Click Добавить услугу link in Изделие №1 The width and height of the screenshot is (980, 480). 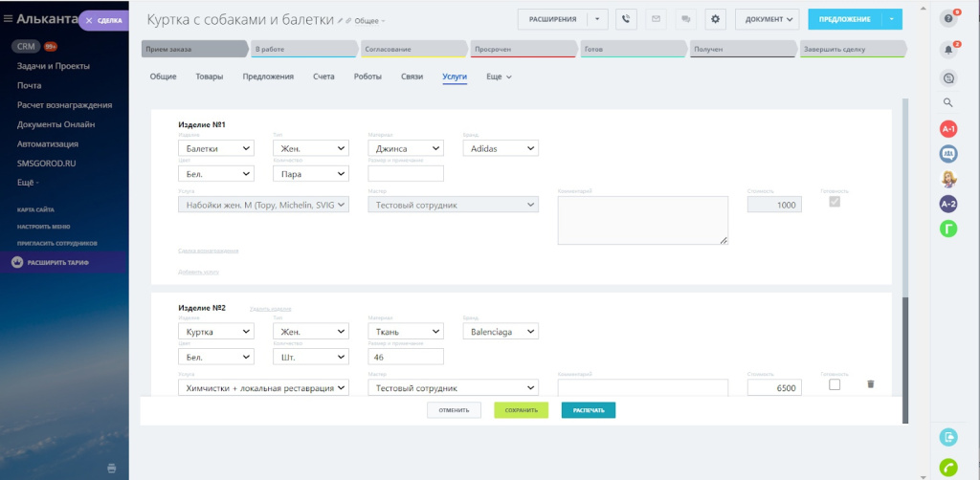(x=198, y=273)
